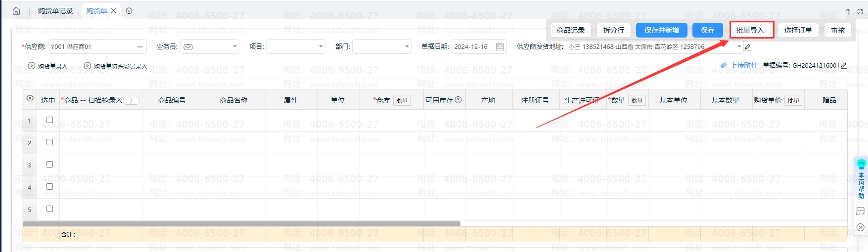Open the tab list circle-arrow dropdown
This screenshot has height=252, width=868.
(129, 11)
